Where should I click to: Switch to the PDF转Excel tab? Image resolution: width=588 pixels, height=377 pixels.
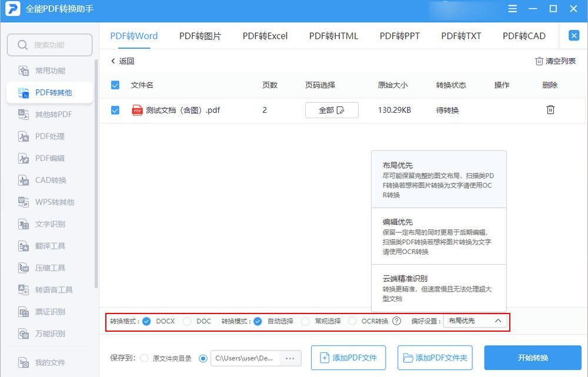point(264,35)
